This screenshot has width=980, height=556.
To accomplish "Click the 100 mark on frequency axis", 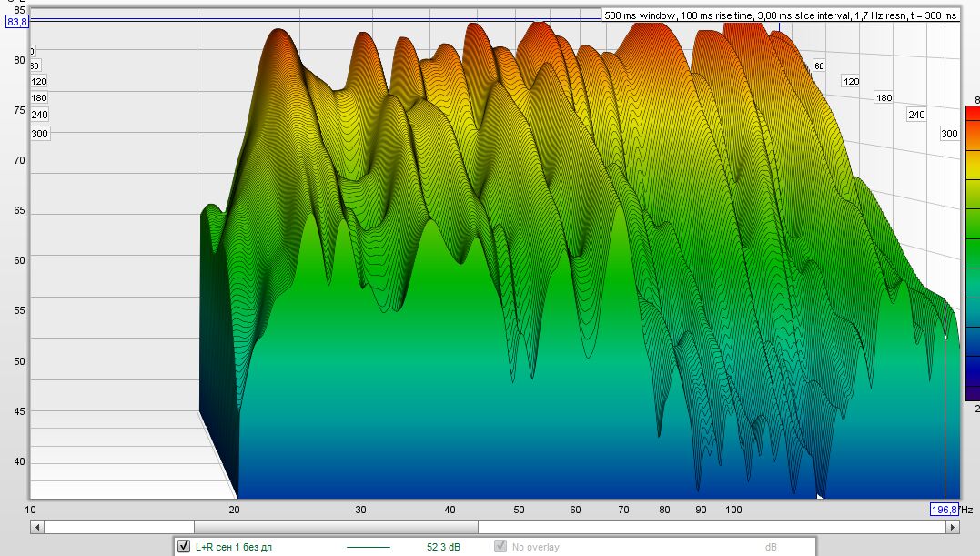I will coord(734,510).
